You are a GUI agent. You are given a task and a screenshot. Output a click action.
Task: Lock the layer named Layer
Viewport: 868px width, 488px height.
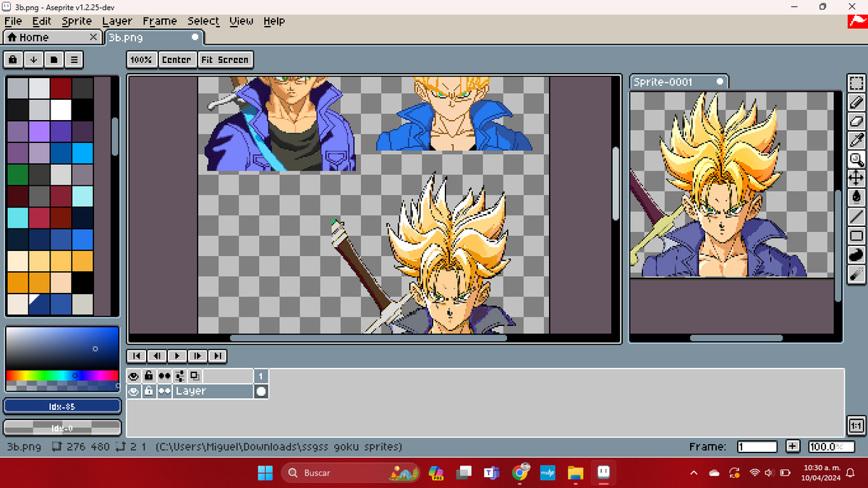pos(149,391)
